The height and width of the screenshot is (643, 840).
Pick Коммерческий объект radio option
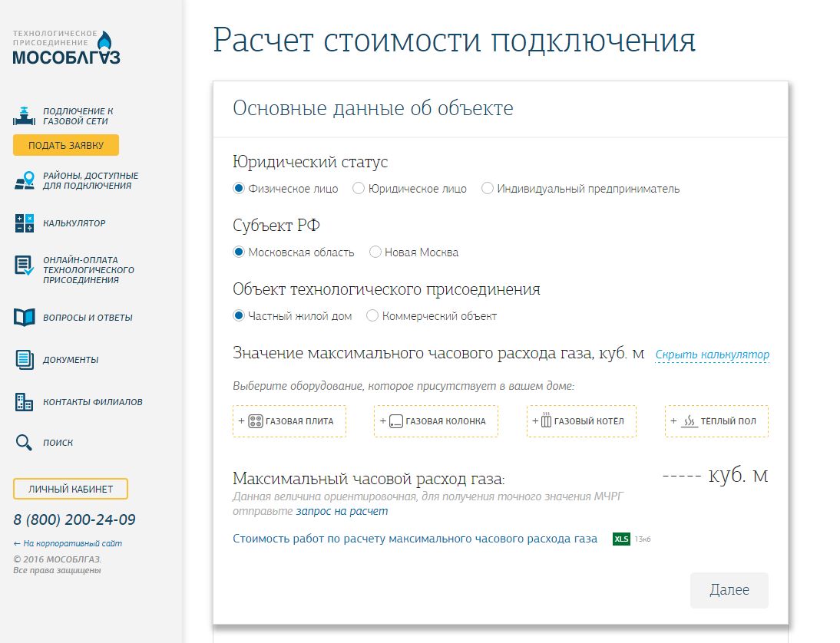(x=372, y=315)
